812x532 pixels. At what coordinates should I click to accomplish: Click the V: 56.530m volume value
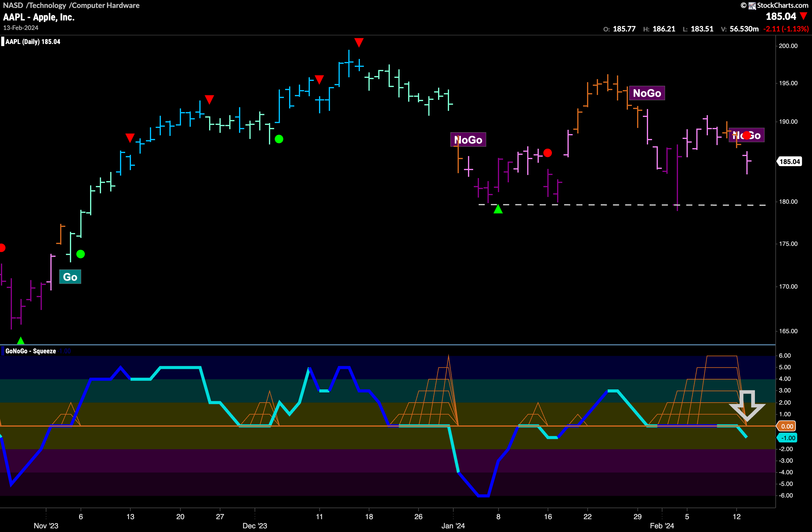click(x=740, y=29)
